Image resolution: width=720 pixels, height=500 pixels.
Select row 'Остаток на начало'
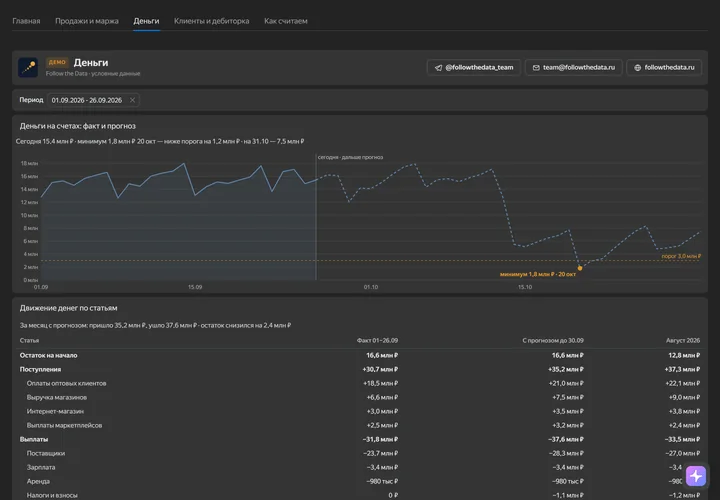[x=360, y=355]
